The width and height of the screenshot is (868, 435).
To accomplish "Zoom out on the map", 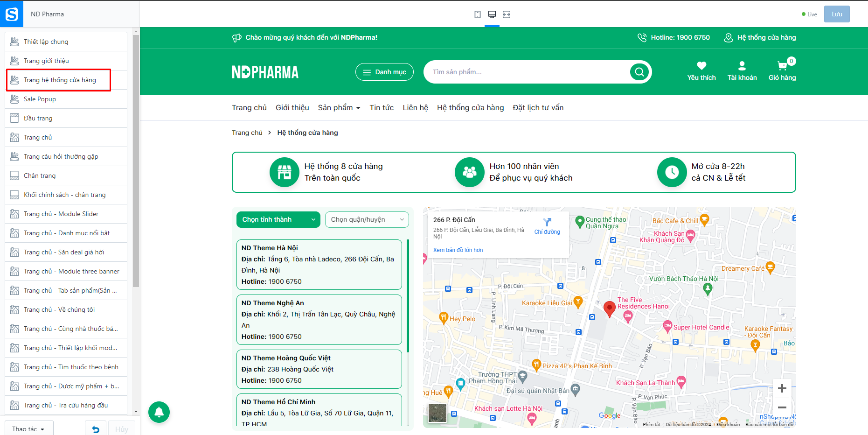I will click(x=782, y=407).
